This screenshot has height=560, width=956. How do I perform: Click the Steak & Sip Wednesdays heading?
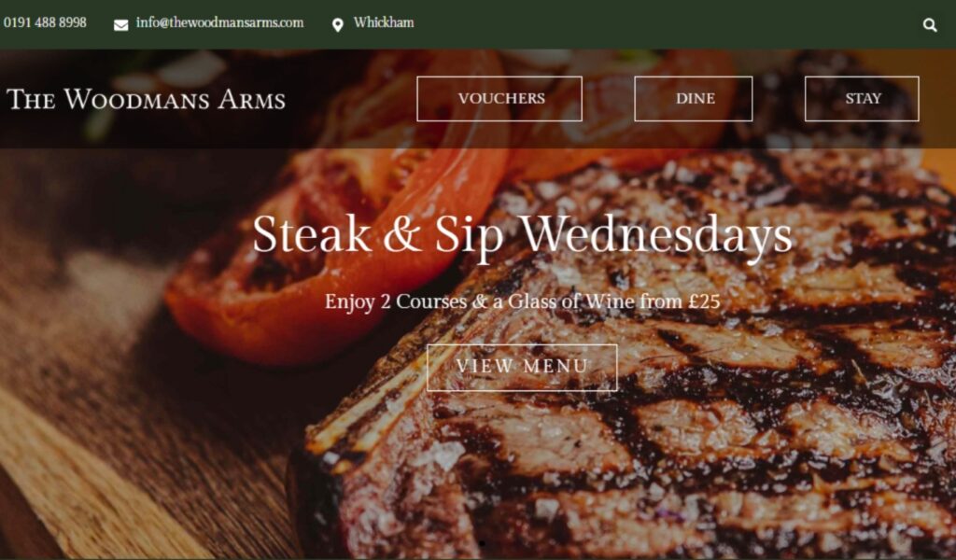tap(522, 234)
